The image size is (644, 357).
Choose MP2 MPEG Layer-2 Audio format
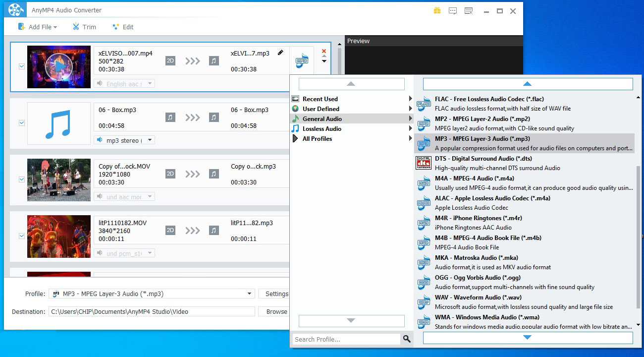pyautogui.click(x=524, y=123)
